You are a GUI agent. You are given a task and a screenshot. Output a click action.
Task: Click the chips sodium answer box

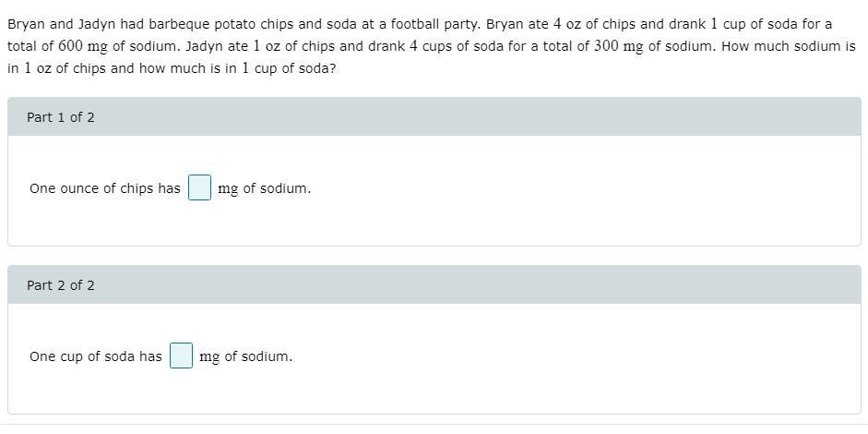tap(199, 188)
